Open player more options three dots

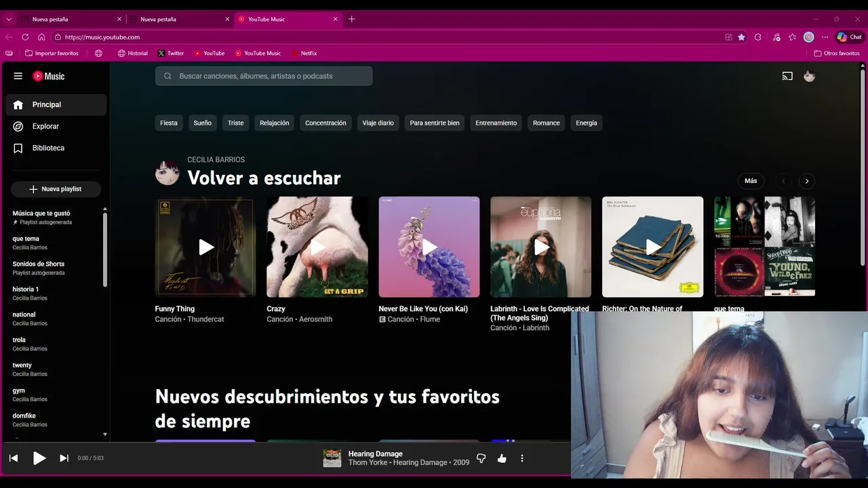pyautogui.click(x=522, y=458)
